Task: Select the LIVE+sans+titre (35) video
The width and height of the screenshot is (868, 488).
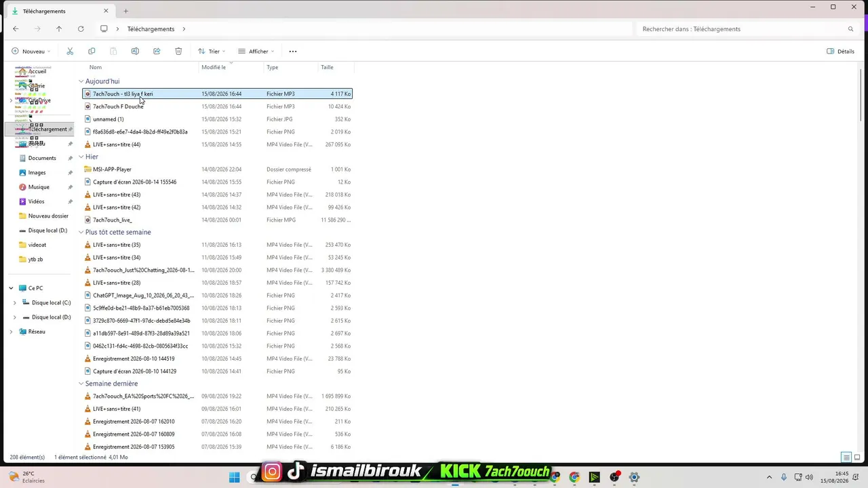Action: point(217,245)
